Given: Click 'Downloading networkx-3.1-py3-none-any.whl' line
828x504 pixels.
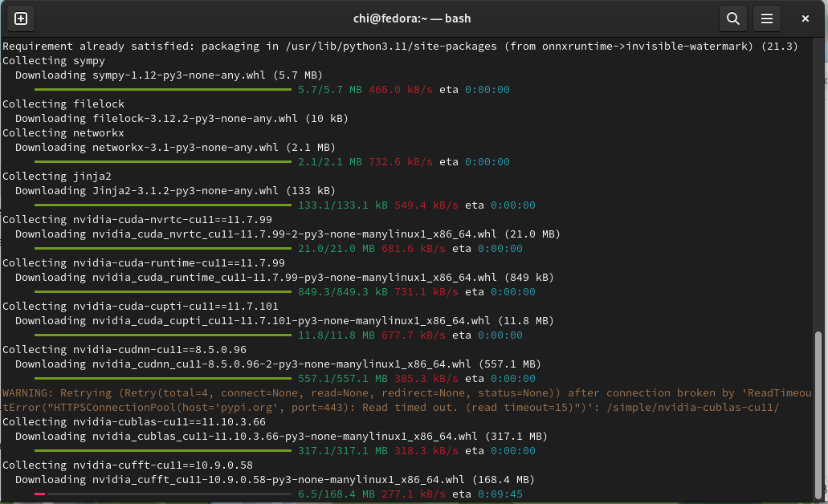Looking at the screenshot, I should [x=175, y=147].
